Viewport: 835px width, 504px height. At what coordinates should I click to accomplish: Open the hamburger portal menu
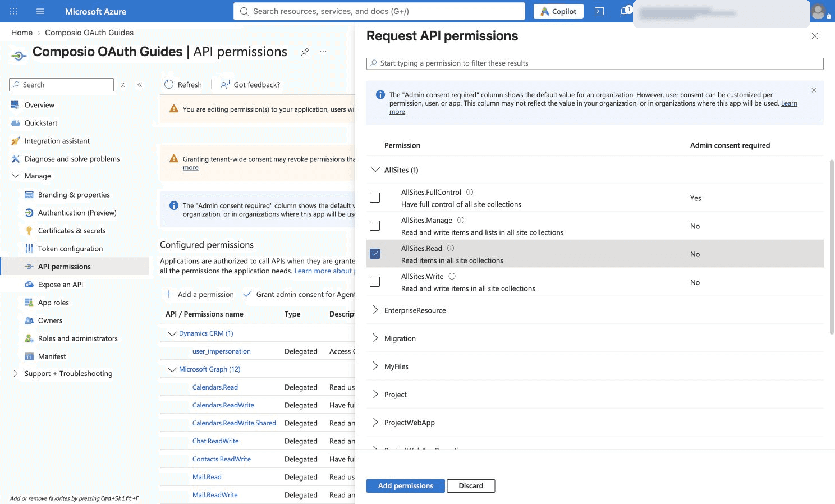click(40, 11)
